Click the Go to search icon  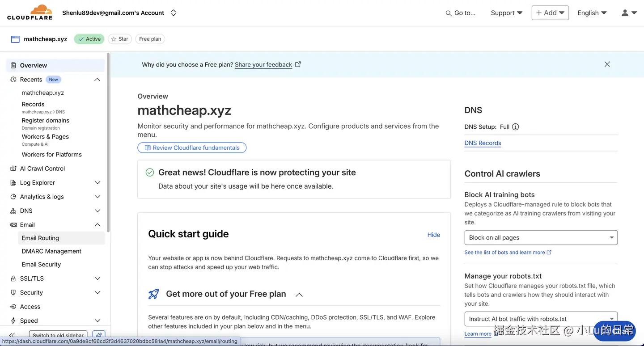pyautogui.click(x=449, y=13)
